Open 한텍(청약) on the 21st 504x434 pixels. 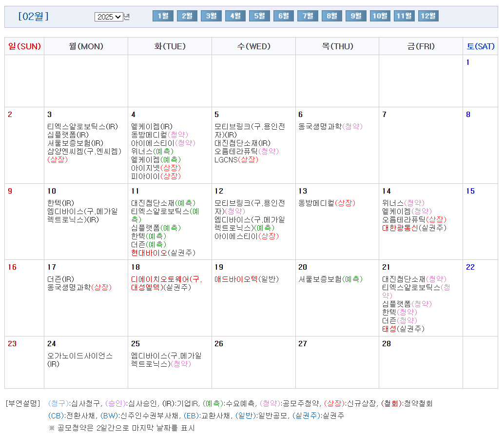pos(400,312)
